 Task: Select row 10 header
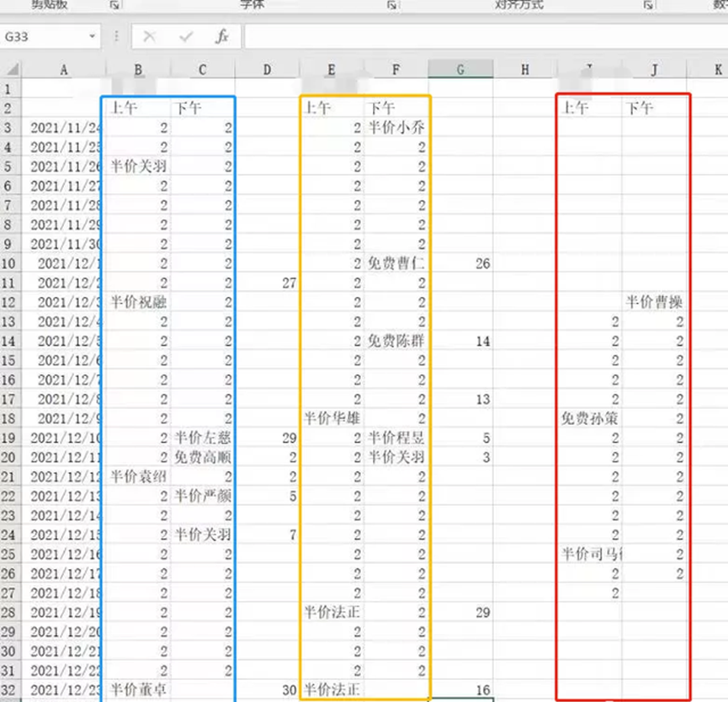9,263
